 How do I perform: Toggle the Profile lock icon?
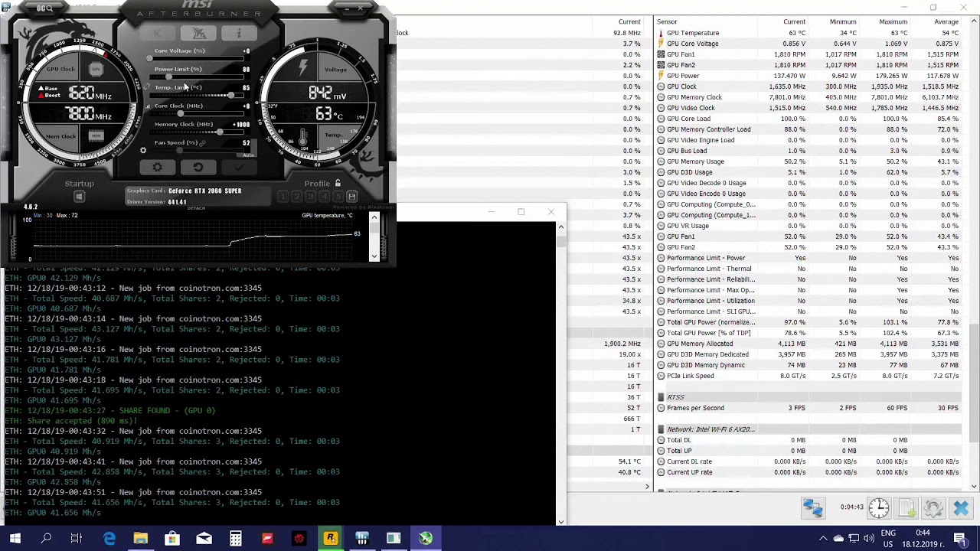click(338, 183)
